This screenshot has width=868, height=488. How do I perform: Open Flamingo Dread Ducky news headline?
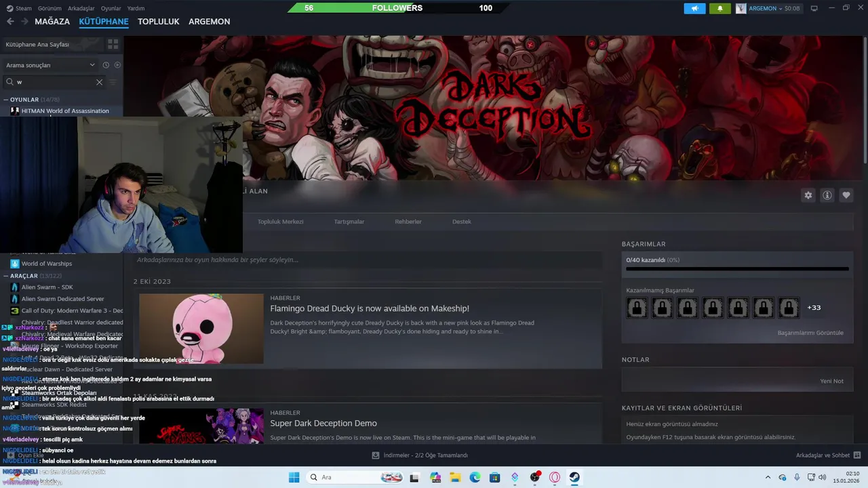tap(370, 308)
